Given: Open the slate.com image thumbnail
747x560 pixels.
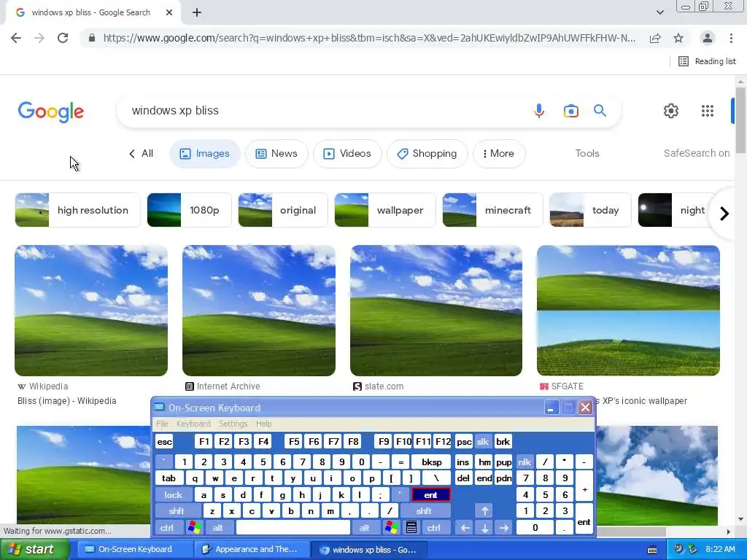Looking at the screenshot, I should click(x=436, y=311).
